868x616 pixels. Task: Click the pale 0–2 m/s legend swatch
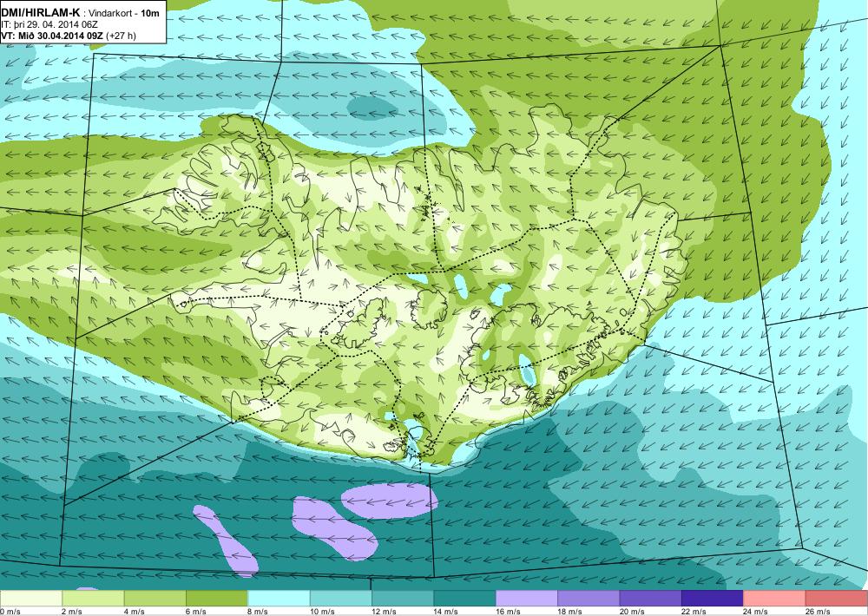[31, 599]
